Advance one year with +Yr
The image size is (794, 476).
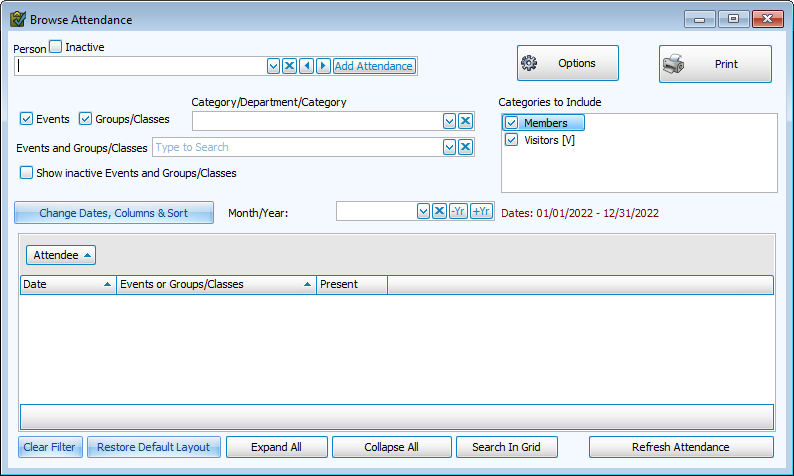[481, 212]
